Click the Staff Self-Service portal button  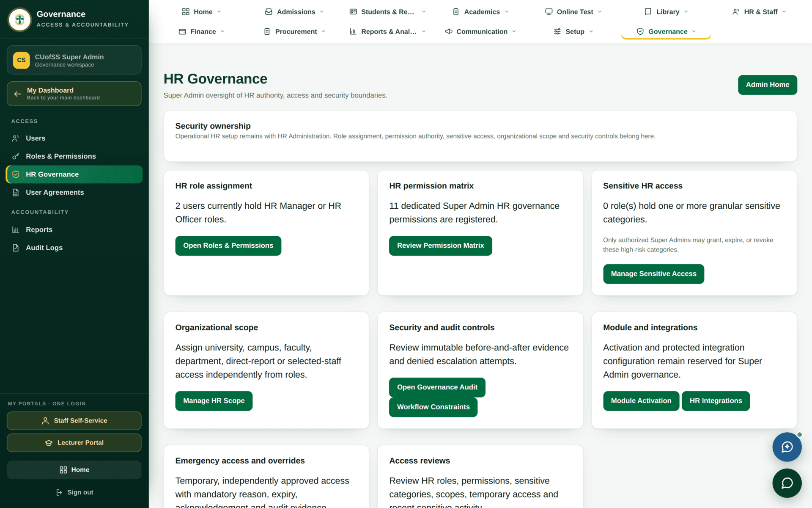point(74,421)
